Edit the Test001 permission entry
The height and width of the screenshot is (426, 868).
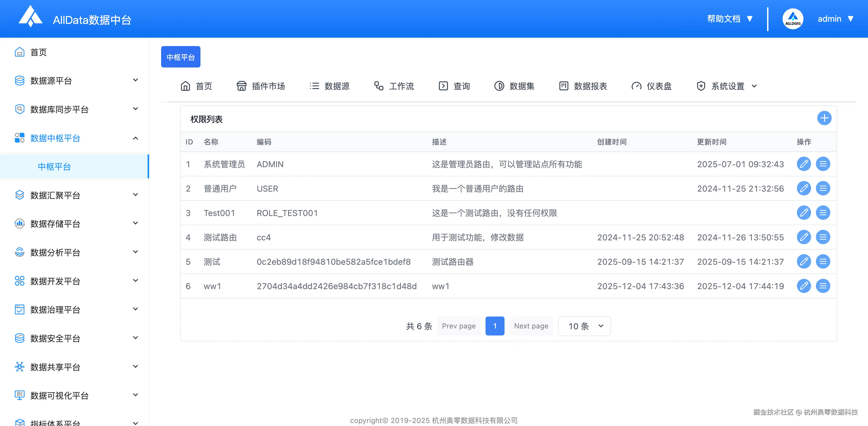tap(804, 213)
